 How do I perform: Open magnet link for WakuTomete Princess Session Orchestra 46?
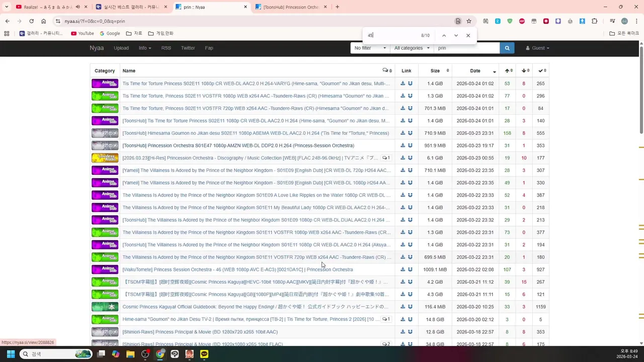pyautogui.click(x=410, y=269)
